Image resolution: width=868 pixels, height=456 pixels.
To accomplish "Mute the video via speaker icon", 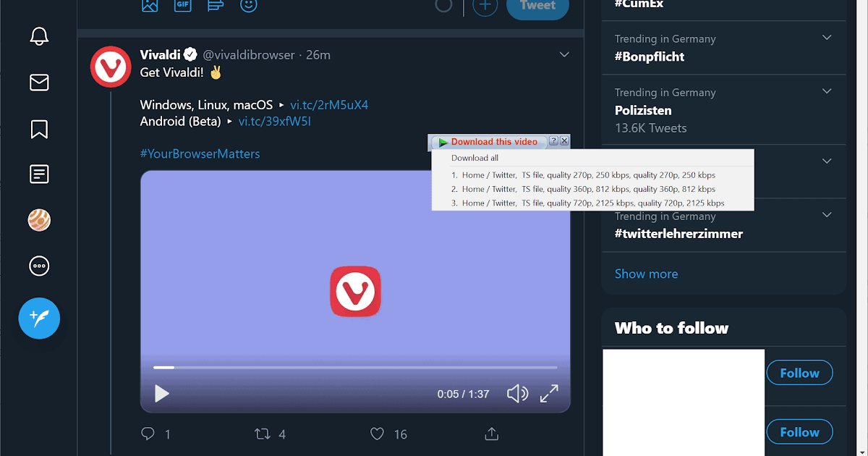I will (x=517, y=394).
